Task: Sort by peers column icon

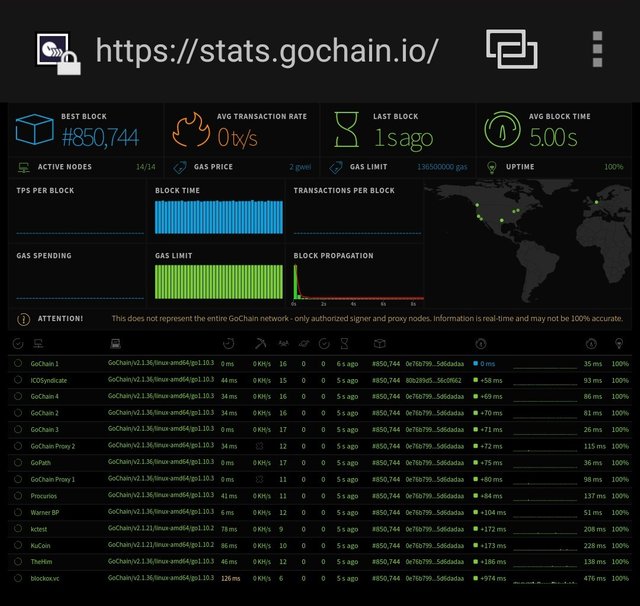Action: point(283,344)
